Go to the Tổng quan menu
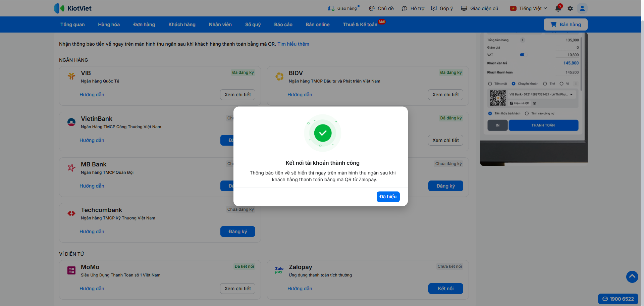Viewport: 644px width, 306px height. (72, 24)
